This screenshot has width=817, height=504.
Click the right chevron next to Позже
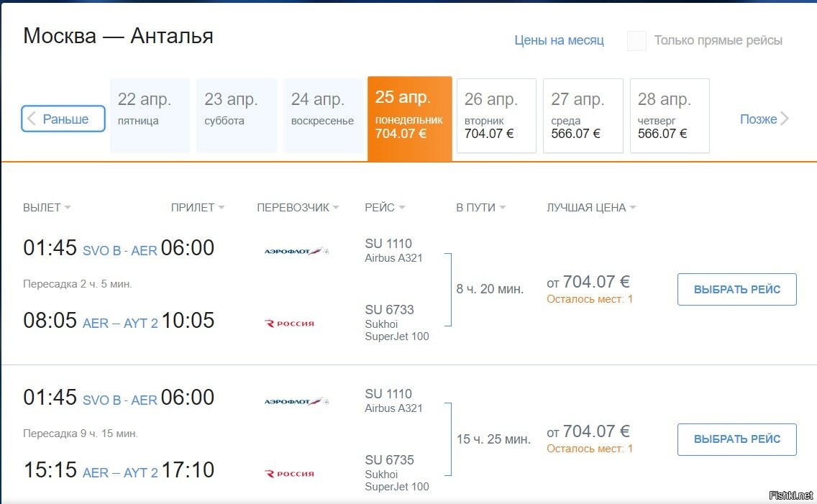pyautogui.click(x=784, y=119)
